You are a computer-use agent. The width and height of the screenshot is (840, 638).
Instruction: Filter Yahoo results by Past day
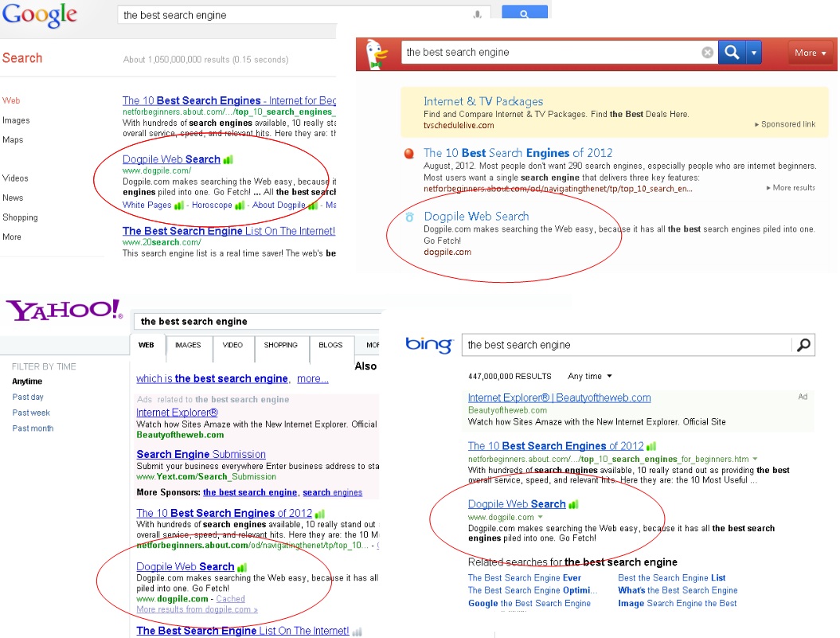click(28, 397)
